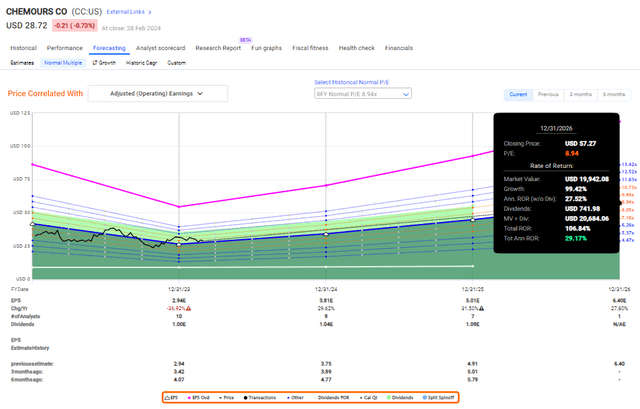Open the Health check tab

point(357,48)
